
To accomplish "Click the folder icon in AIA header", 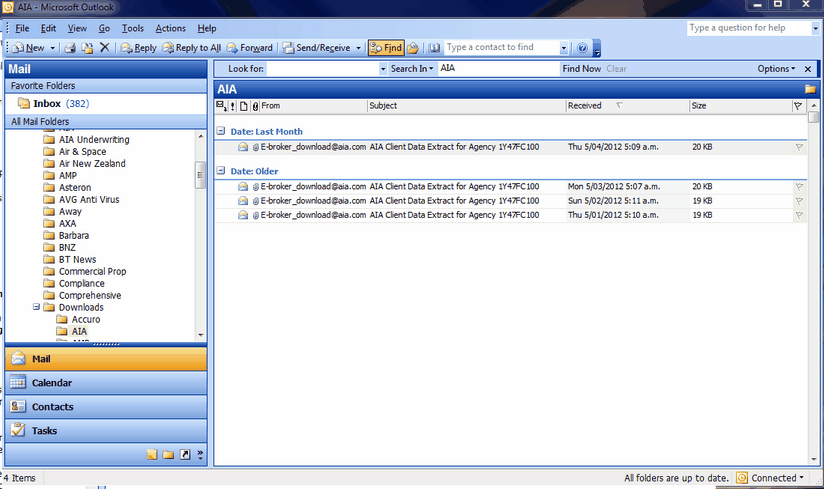I will click(810, 89).
